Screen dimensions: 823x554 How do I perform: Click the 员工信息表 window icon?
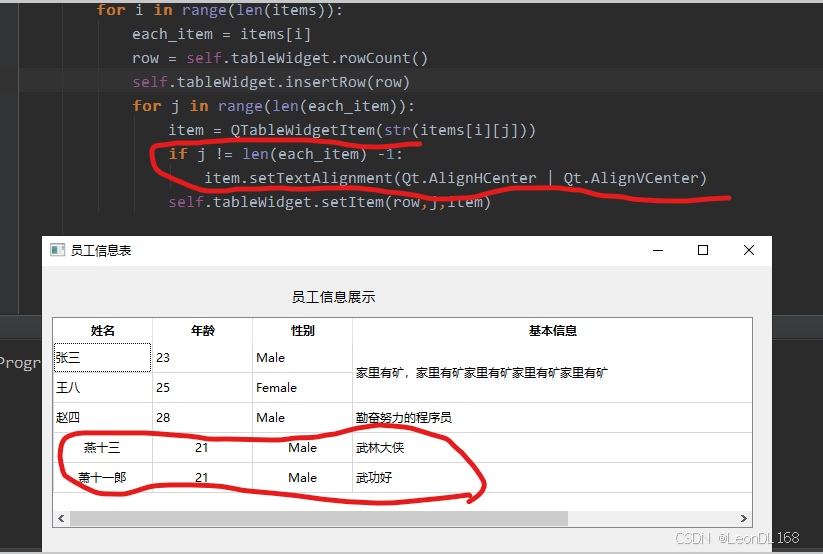click(57, 250)
